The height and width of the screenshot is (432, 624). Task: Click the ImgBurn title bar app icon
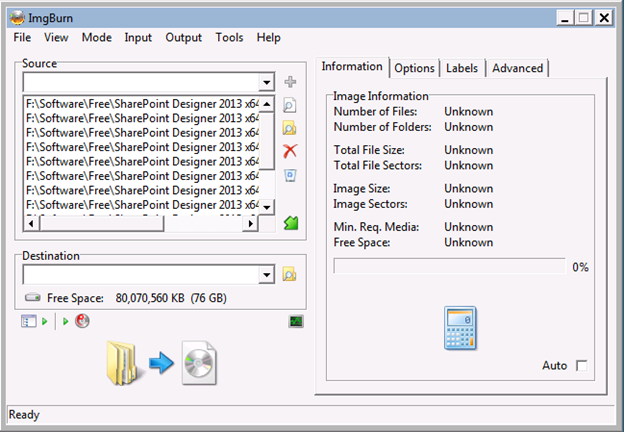18,18
